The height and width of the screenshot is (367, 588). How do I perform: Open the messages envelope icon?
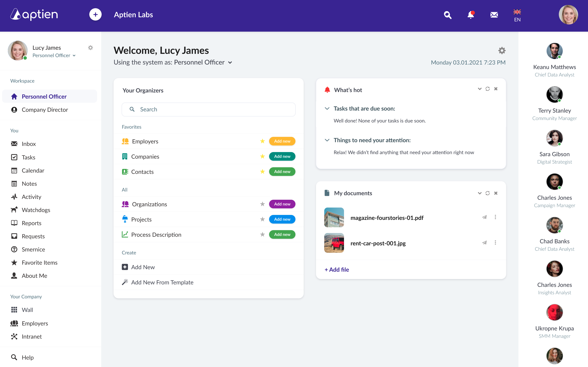click(x=494, y=15)
